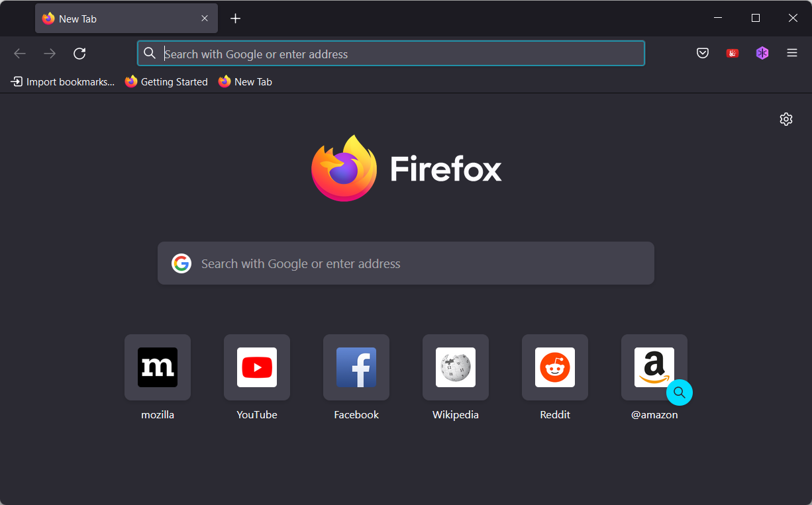Close the New Tab tab
Image resolution: width=812 pixels, height=505 pixels.
pyautogui.click(x=205, y=19)
